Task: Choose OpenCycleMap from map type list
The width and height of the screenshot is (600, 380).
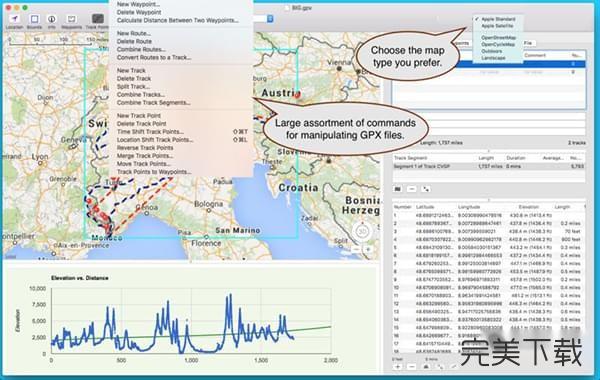Action: [498, 44]
